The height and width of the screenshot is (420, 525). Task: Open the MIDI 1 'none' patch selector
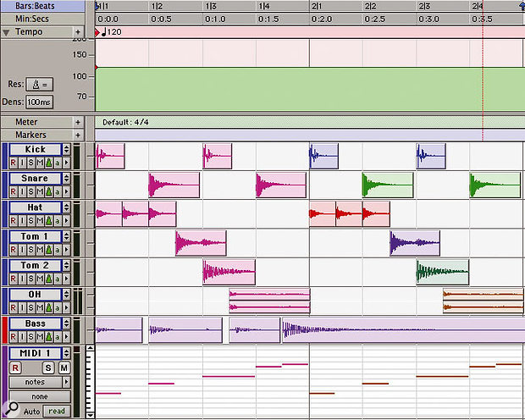coord(40,396)
